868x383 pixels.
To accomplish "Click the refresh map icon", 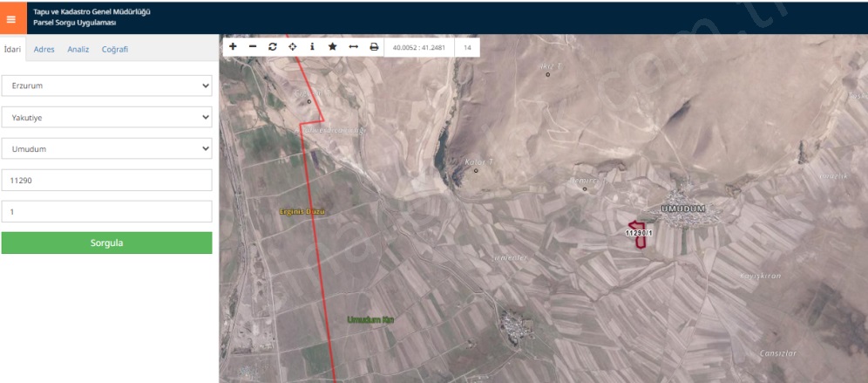I will coord(273,46).
